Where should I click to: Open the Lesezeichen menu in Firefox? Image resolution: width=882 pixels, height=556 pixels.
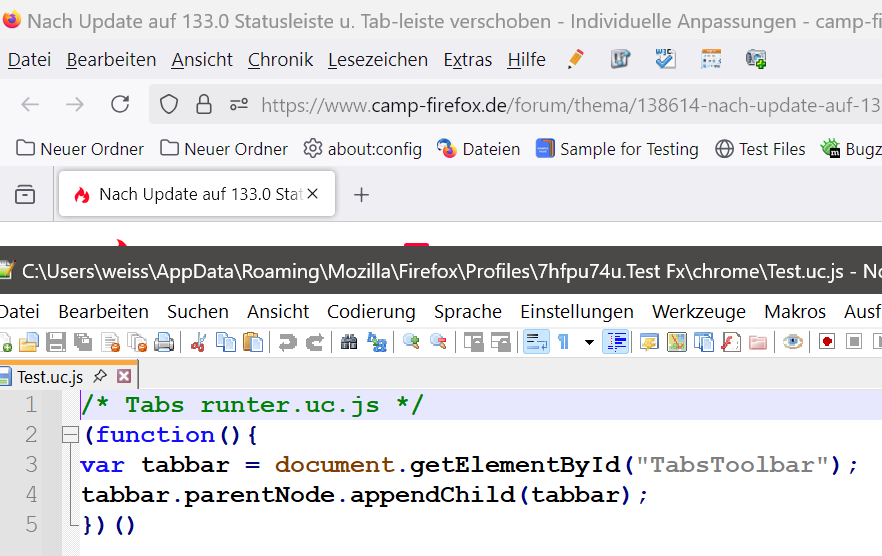click(378, 60)
